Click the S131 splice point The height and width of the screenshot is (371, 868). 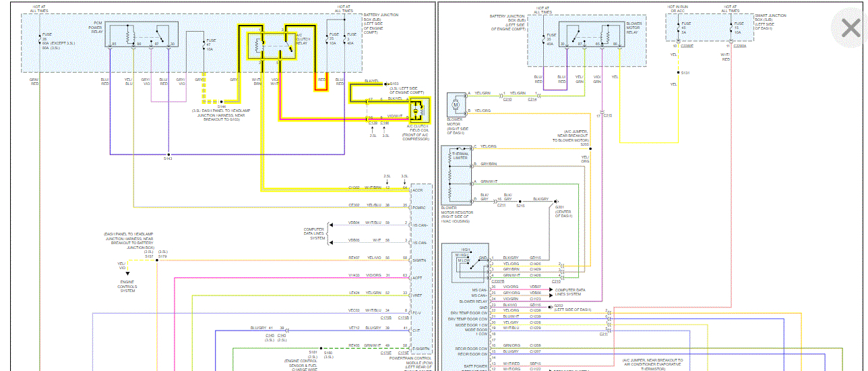coord(679,72)
